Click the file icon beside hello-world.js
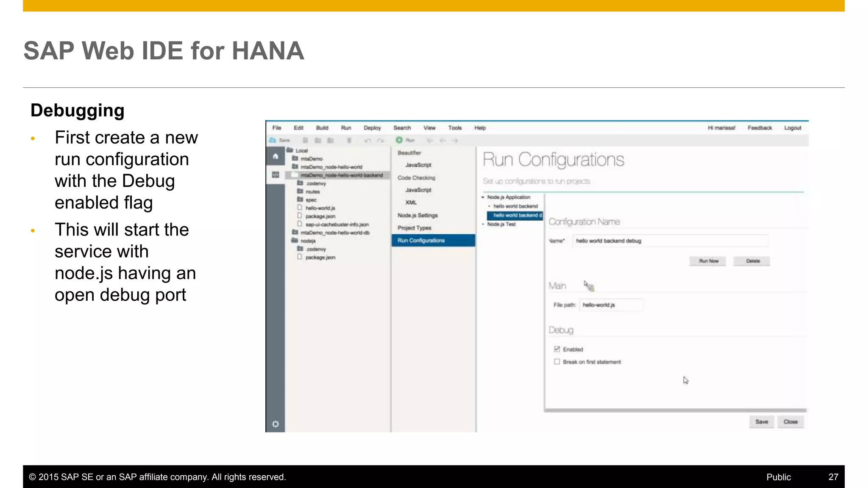 click(x=300, y=208)
